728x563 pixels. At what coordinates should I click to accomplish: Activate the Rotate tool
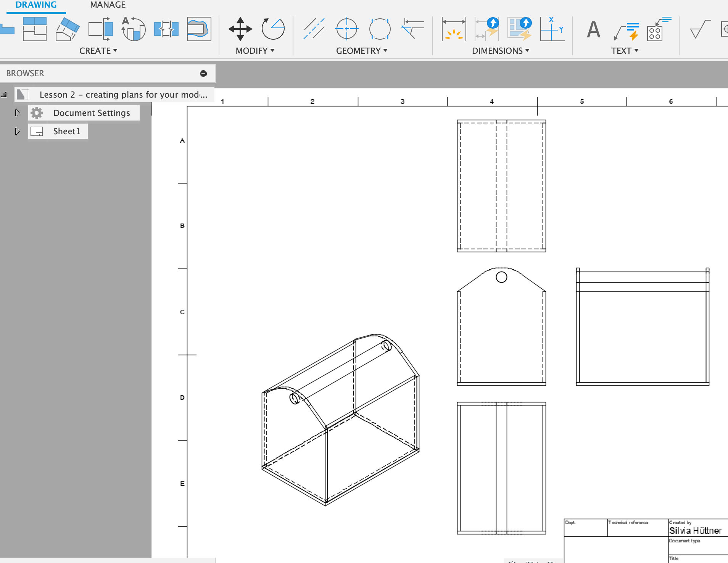[273, 29]
